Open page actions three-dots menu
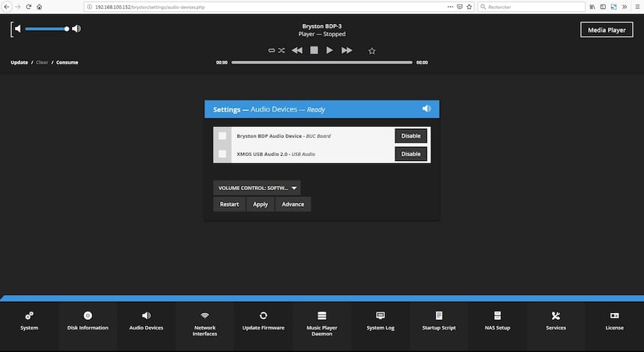 450,7
